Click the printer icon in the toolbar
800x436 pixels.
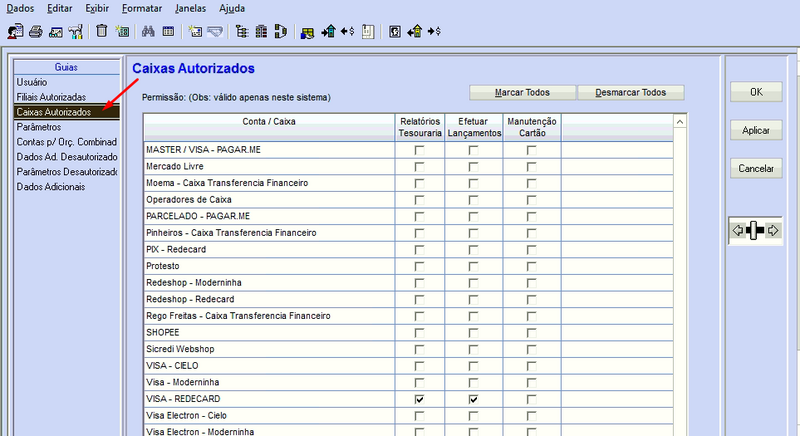pyautogui.click(x=36, y=32)
